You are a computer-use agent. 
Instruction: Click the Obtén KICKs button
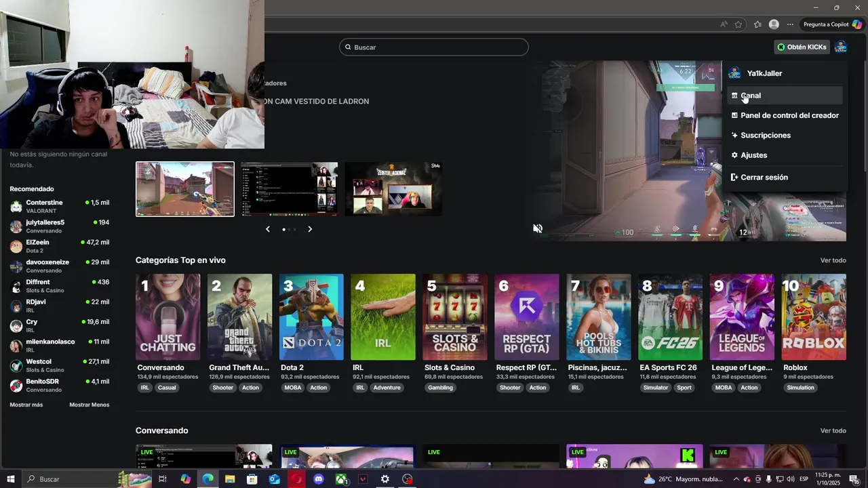[802, 47]
